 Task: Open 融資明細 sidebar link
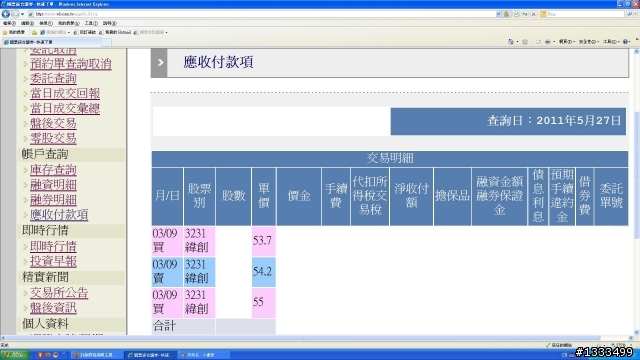[53, 185]
